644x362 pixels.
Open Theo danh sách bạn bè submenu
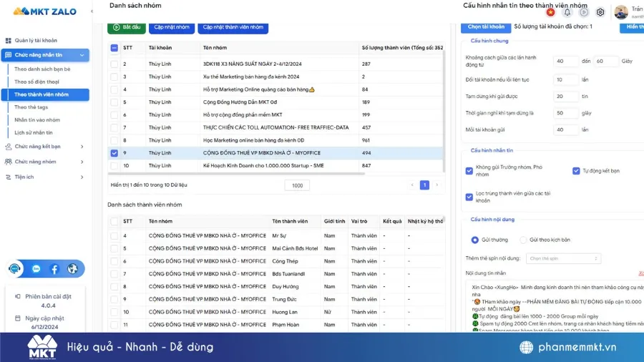click(x=42, y=69)
